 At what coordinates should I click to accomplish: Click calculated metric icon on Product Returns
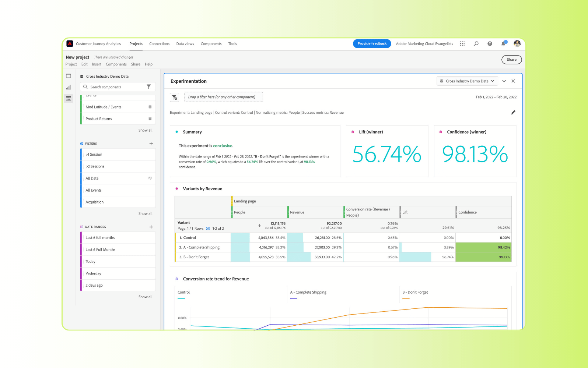pyautogui.click(x=150, y=118)
